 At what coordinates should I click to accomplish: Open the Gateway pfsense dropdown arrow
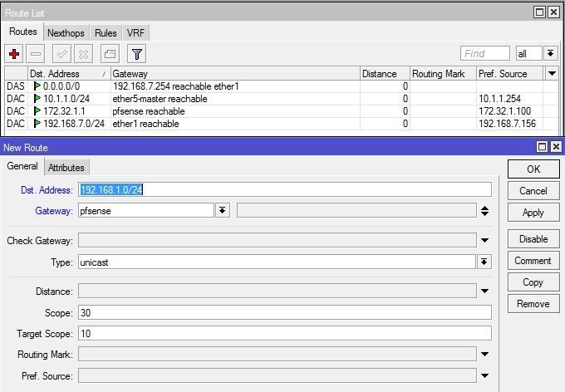[223, 210]
